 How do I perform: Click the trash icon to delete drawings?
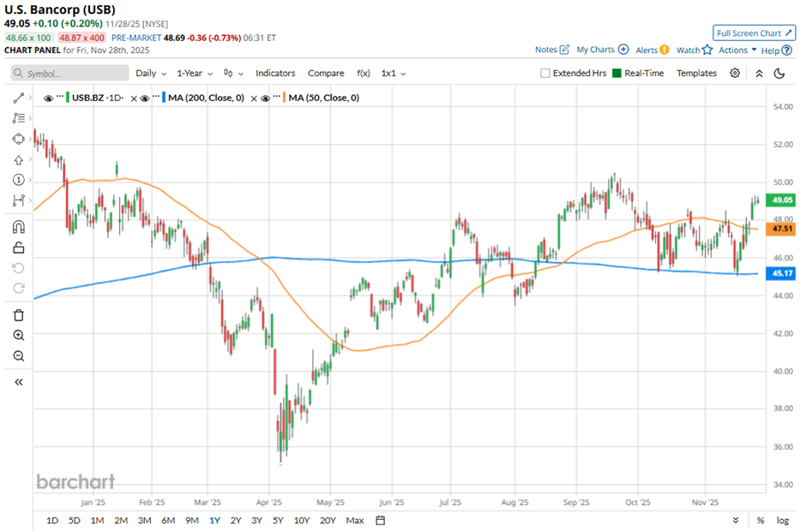click(18, 315)
